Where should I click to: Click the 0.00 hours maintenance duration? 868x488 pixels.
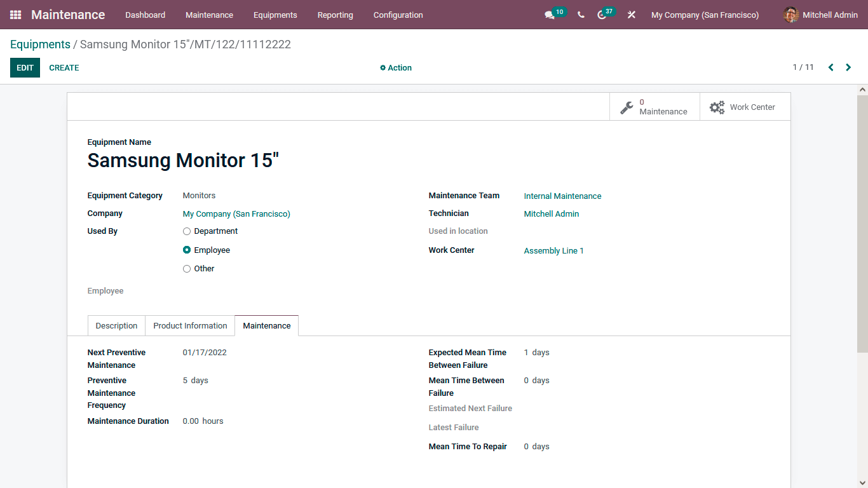point(203,421)
